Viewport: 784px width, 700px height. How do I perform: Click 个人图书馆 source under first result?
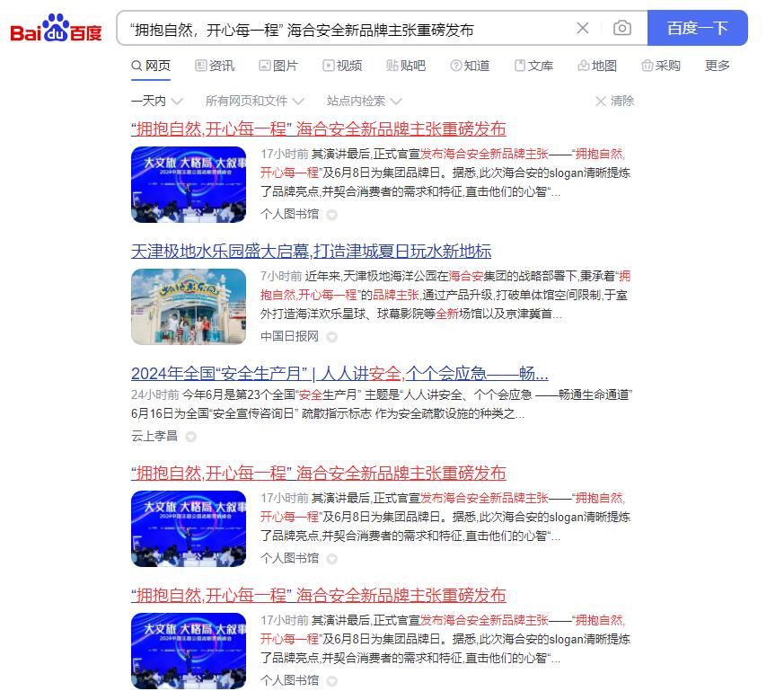click(289, 214)
